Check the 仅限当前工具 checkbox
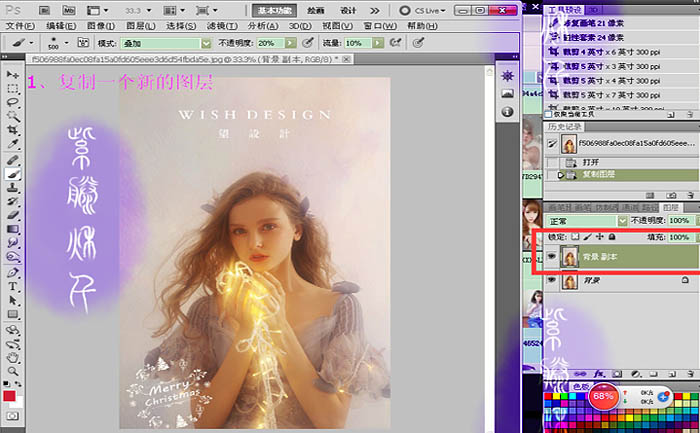Screen dimensions: 700x433 click(x=548, y=114)
